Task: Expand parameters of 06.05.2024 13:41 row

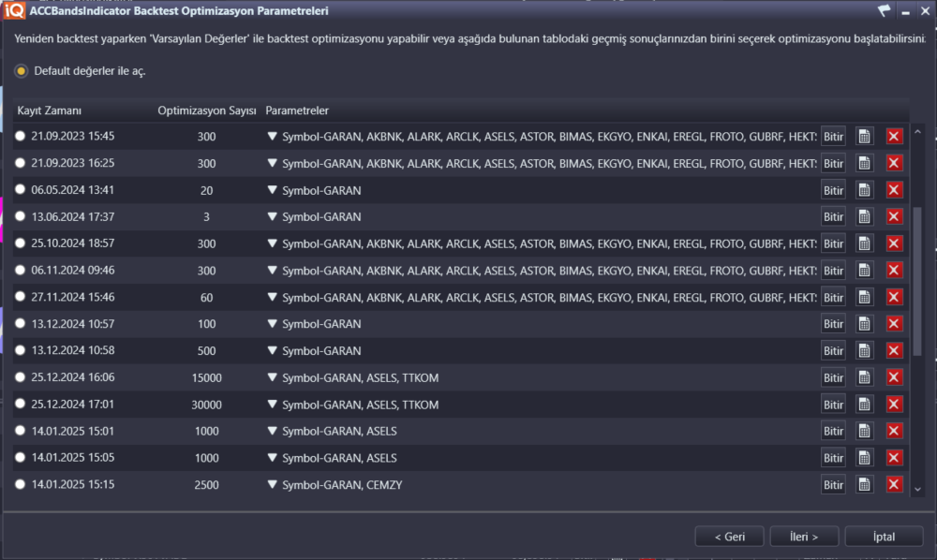Action: tap(272, 190)
